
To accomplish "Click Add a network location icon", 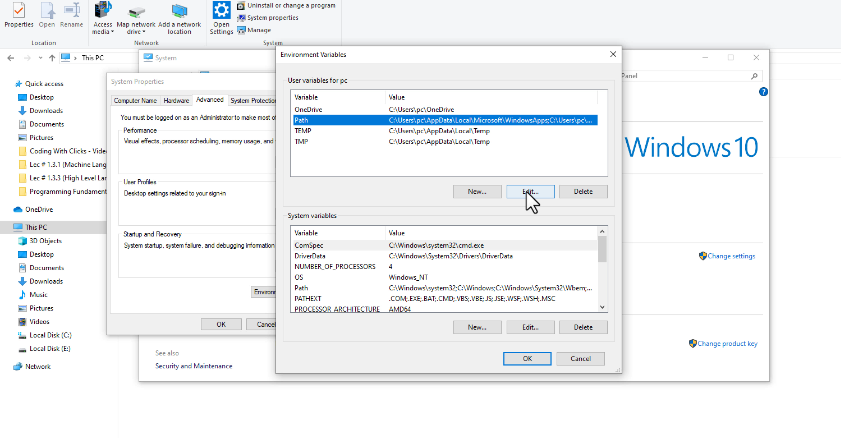I will tap(179, 18).
